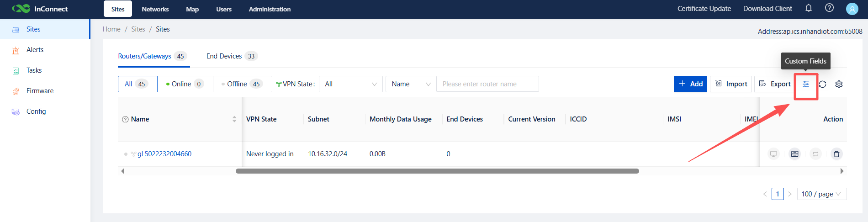The image size is (868, 222).
Task: Click the horizontal table scrollbar
Action: 437,171
